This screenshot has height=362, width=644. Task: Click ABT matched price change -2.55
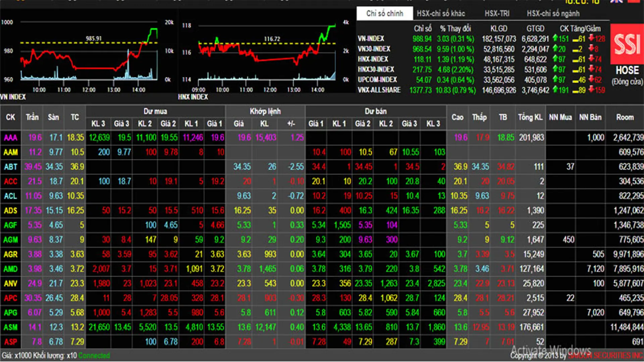coord(296,167)
